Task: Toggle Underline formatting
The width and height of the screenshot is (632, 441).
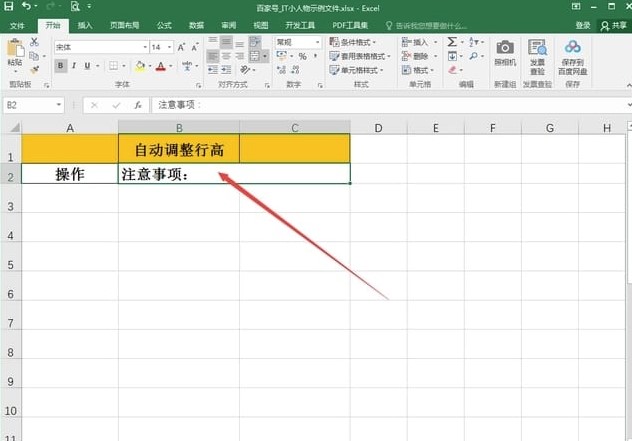Action: [89, 66]
